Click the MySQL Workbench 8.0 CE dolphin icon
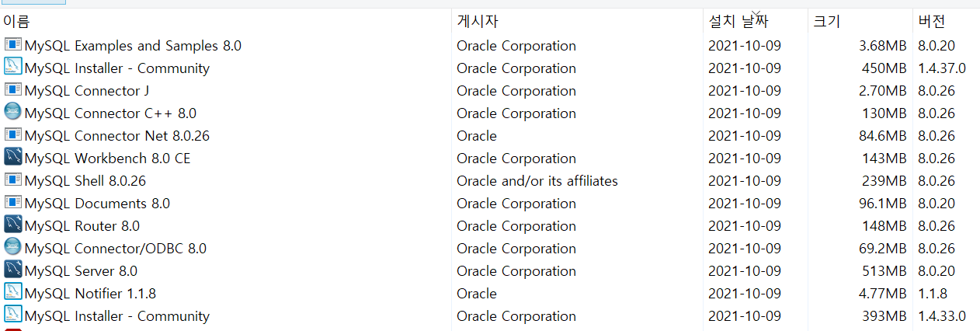Screen dimensions: 980x331 coord(13,158)
